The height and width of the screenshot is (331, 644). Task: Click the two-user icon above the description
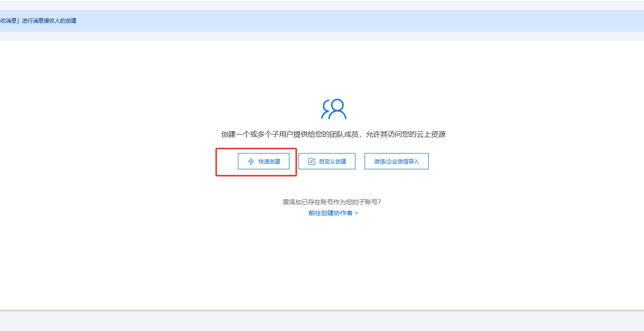pos(334,109)
